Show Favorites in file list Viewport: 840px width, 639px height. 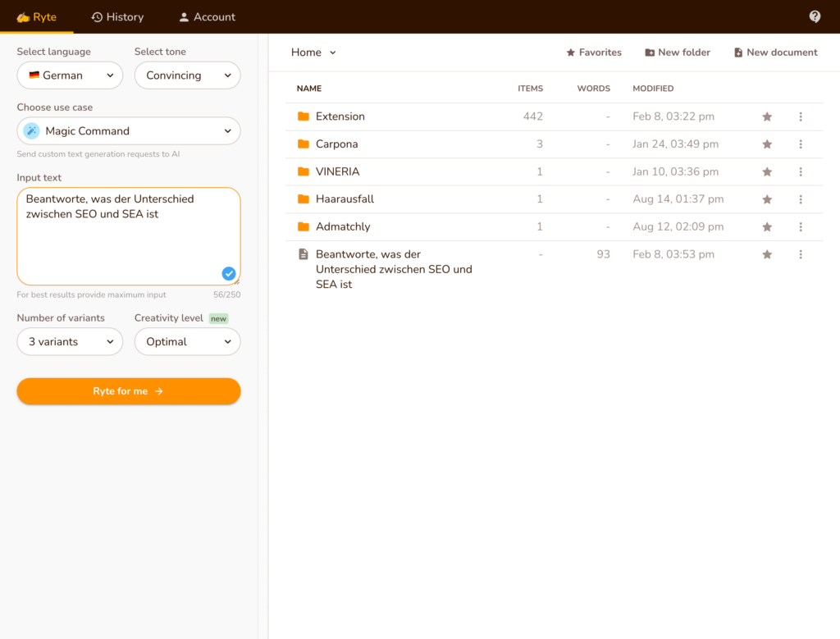pyautogui.click(x=594, y=52)
